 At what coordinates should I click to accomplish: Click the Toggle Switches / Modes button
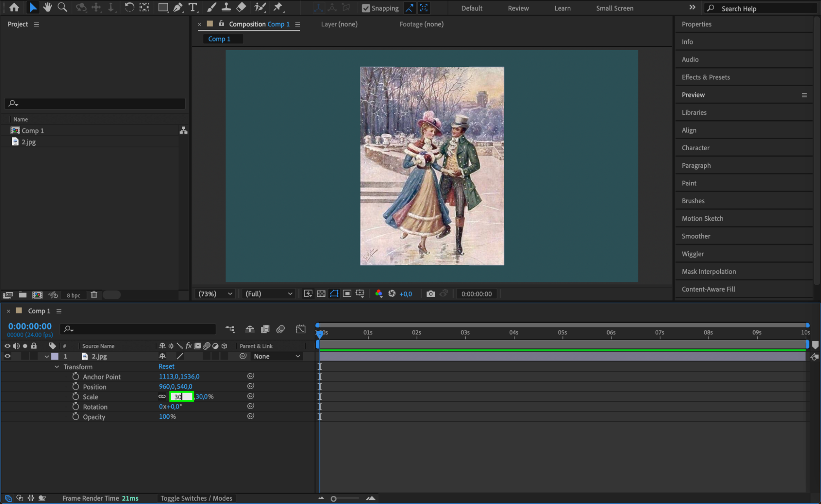(x=196, y=498)
